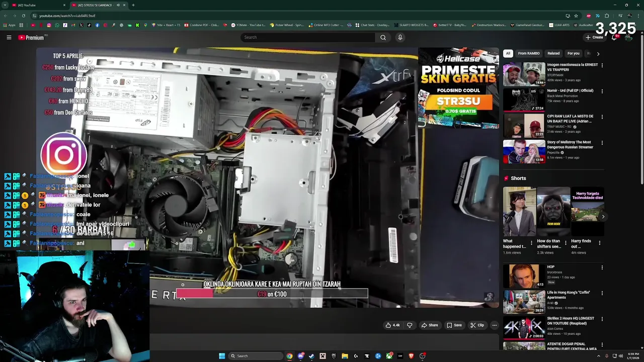Screen dimensions: 644x362
Task: Open options for How do titan short
Action: point(566,243)
